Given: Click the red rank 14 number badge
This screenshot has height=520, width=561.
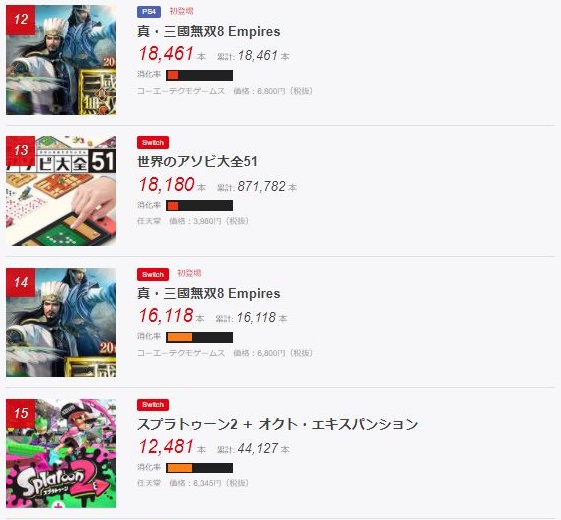Looking at the screenshot, I should coord(20,282).
